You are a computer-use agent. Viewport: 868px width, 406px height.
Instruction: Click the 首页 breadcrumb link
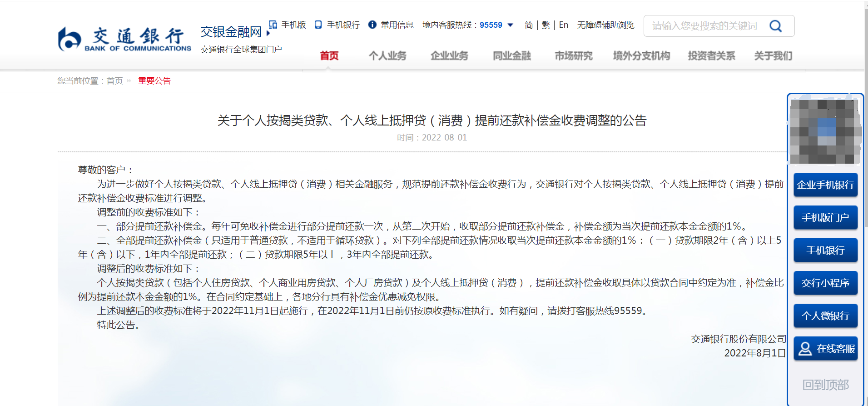coord(115,81)
